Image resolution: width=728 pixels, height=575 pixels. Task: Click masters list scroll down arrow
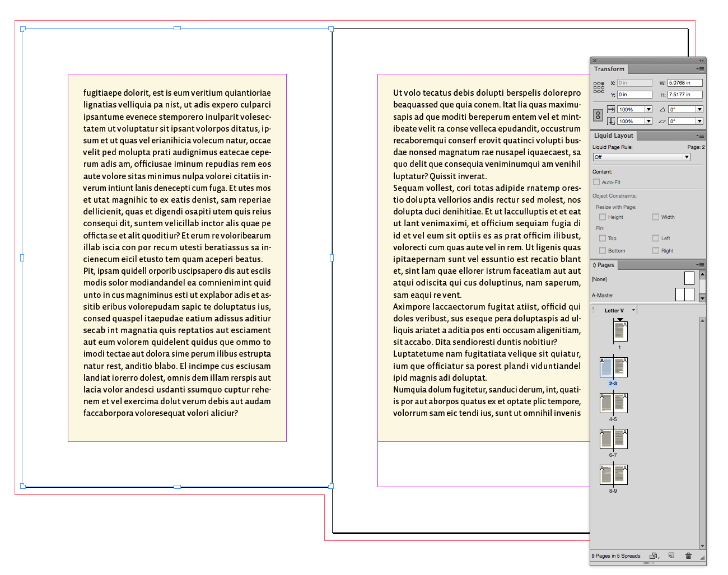coord(702,298)
